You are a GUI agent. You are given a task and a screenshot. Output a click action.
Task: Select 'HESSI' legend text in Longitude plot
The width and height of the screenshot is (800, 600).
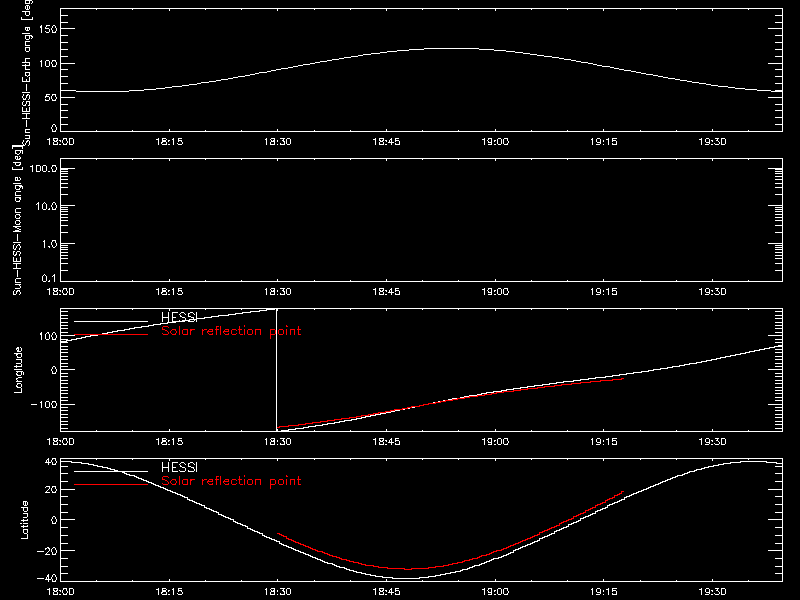point(179,317)
